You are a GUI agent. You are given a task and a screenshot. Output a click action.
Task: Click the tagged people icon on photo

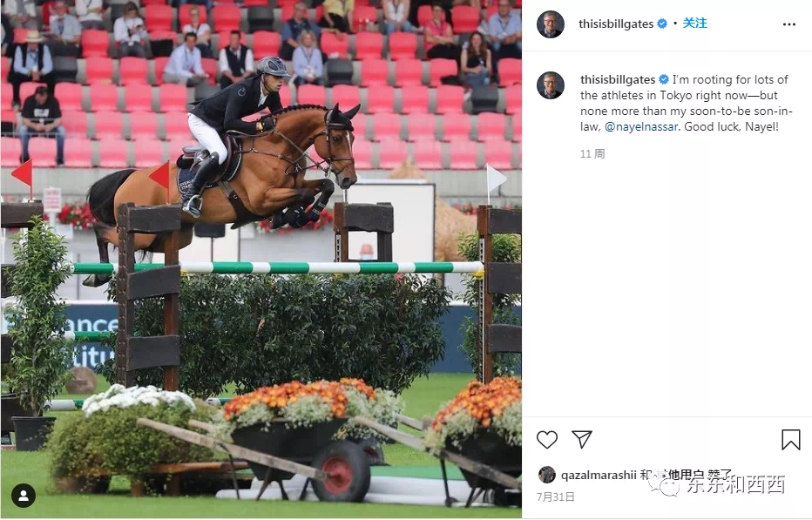click(x=24, y=496)
